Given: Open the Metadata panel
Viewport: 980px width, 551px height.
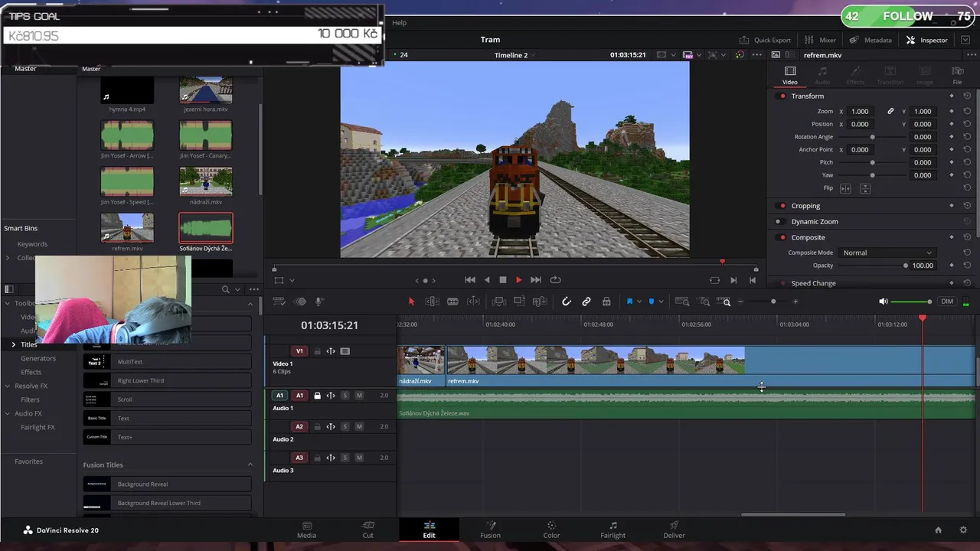Looking at the screenshot, I should click(871, 40).
